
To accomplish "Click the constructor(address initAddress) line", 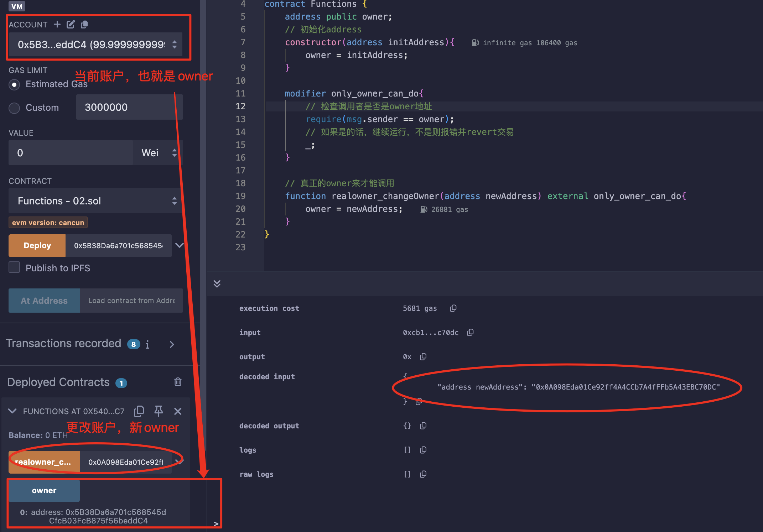I will click(x=369, y=42).
